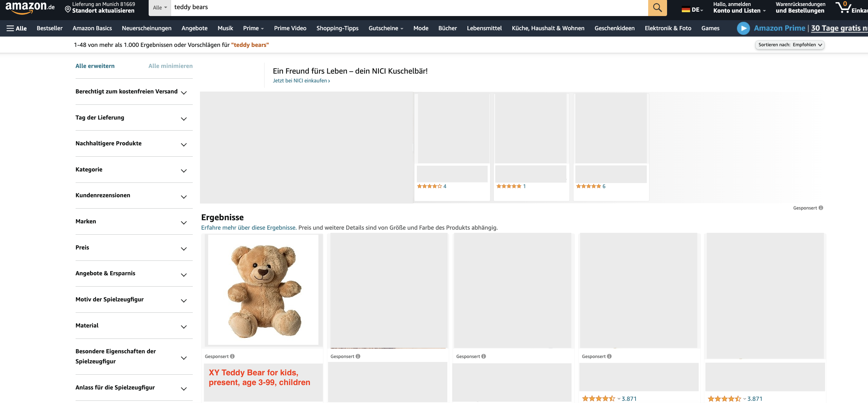Click the search field containing teddy bears

tap(409, 8)
